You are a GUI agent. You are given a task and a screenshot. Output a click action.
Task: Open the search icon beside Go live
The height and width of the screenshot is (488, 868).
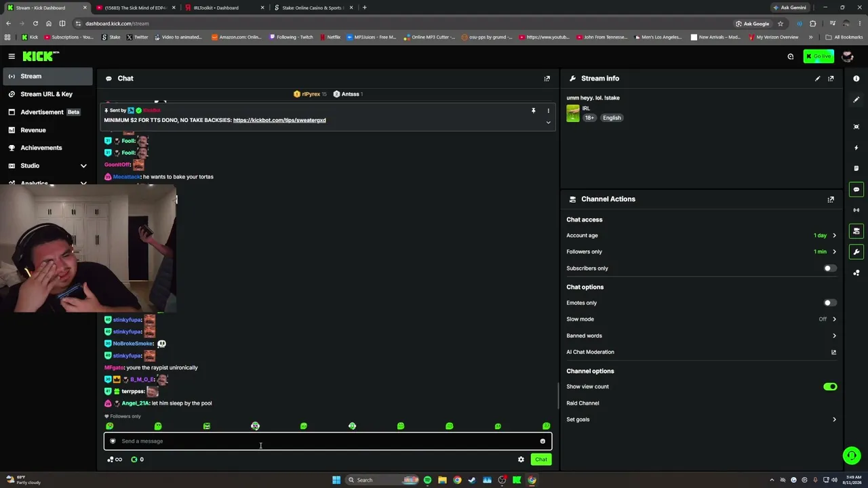point(791,56)
